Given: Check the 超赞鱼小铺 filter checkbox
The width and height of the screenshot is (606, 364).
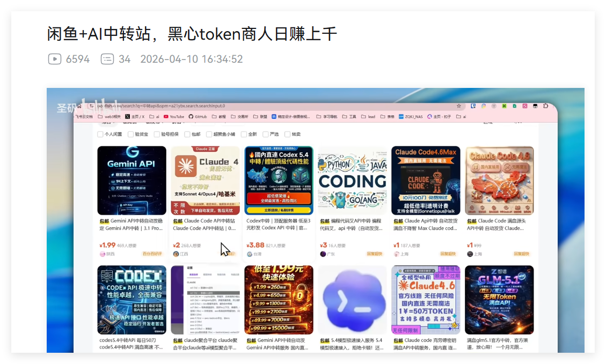Looking at the screenshot, I should [209, 135].
